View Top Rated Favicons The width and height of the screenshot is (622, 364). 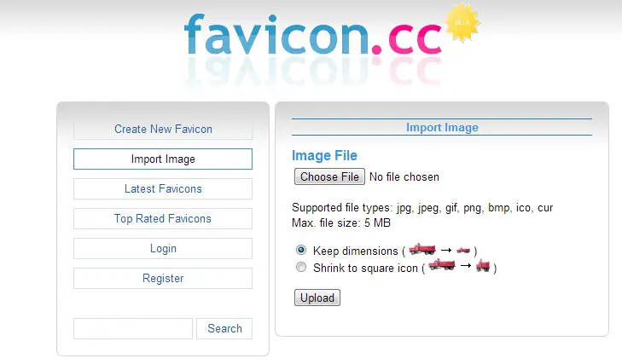point(163,218)
